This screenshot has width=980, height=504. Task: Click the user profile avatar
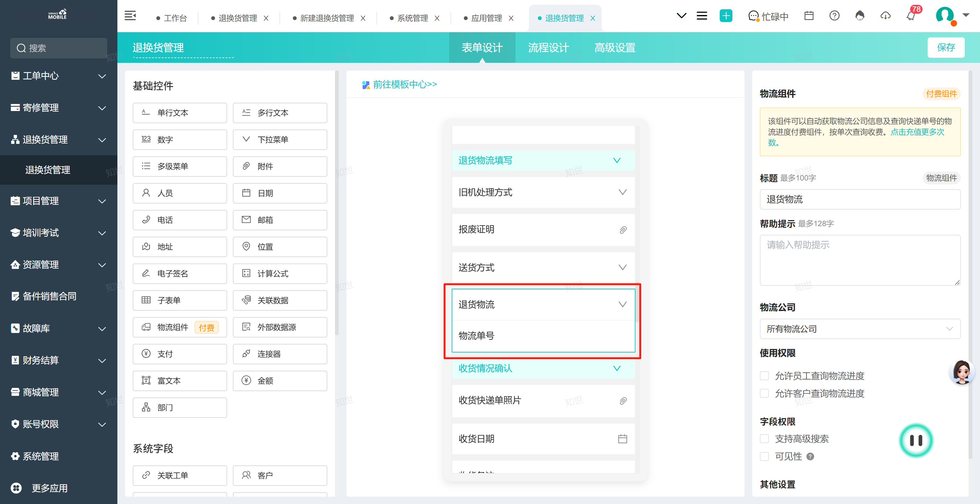point(945,16)
